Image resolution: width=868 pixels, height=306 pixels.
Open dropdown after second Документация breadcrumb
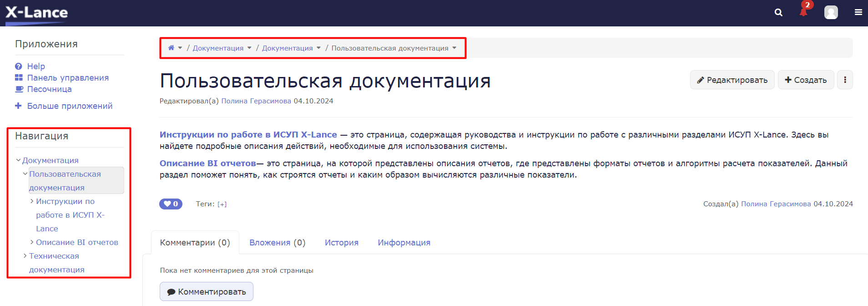point(318,48)
